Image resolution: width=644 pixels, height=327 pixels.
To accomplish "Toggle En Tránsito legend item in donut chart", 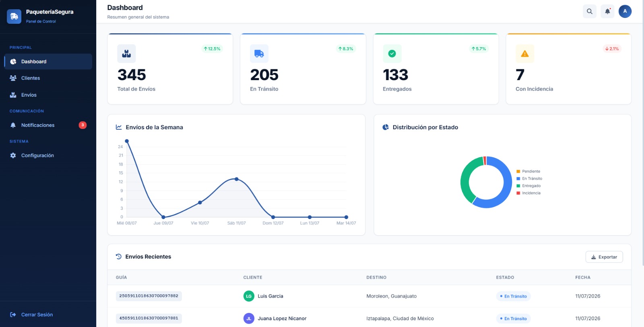I will pyautogui.click(x=529, y=179).
